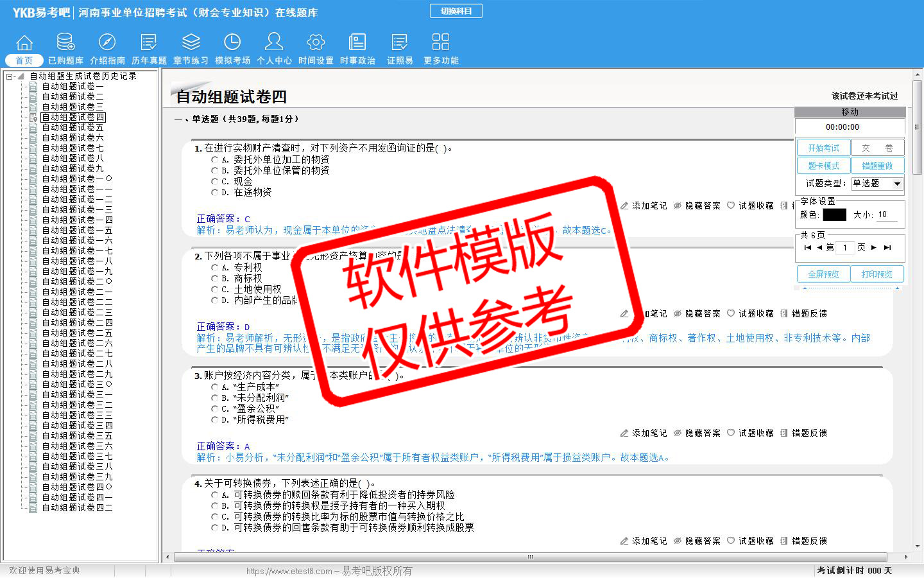Collapse the 自动组题生成试卷历史记录 tree root

10,76
